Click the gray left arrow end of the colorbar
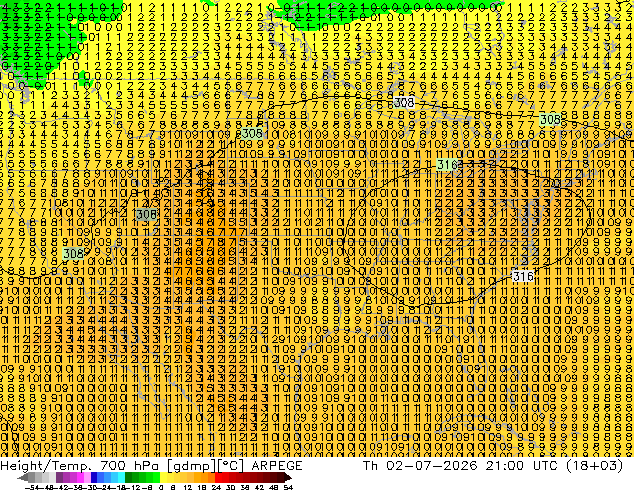 pos(23,478)
